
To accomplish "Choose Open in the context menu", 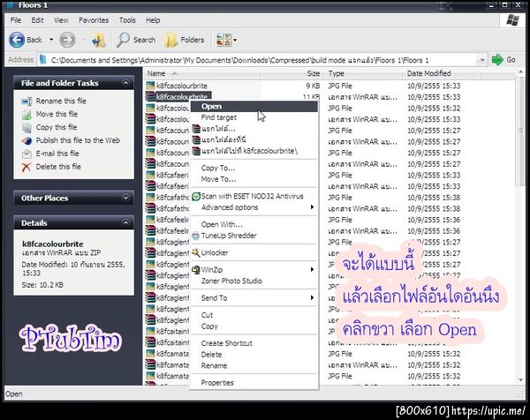I will coord(254,107).
